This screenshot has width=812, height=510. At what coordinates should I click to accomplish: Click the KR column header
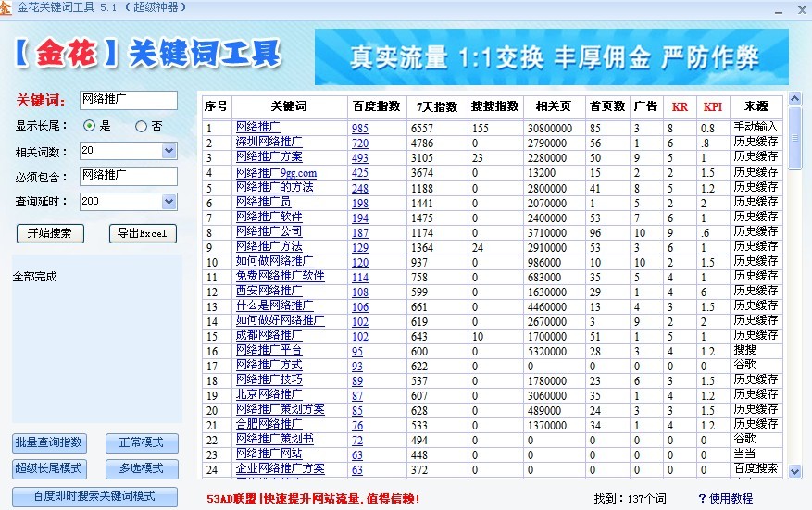[x=680, y=106]
